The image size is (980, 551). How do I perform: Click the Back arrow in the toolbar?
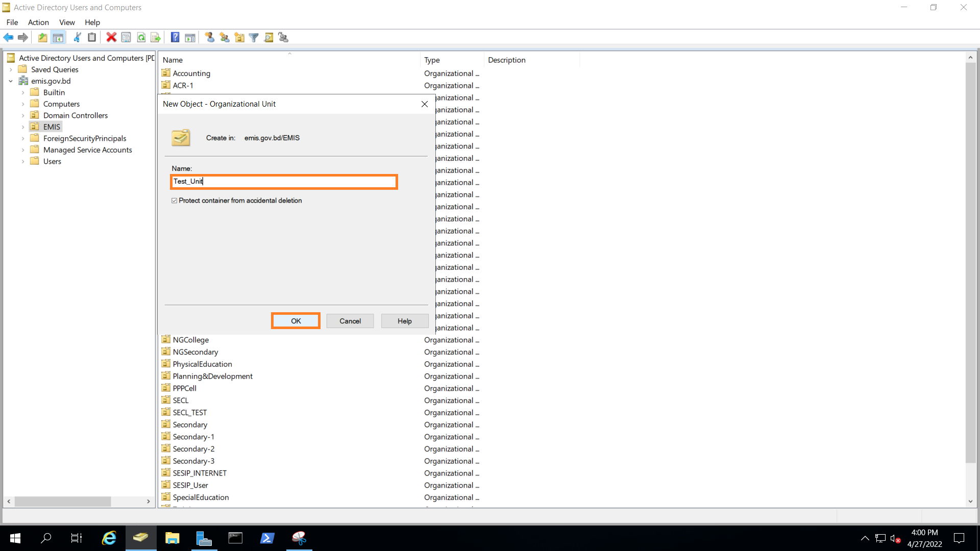pyautogui.click(x=8, y=37)
